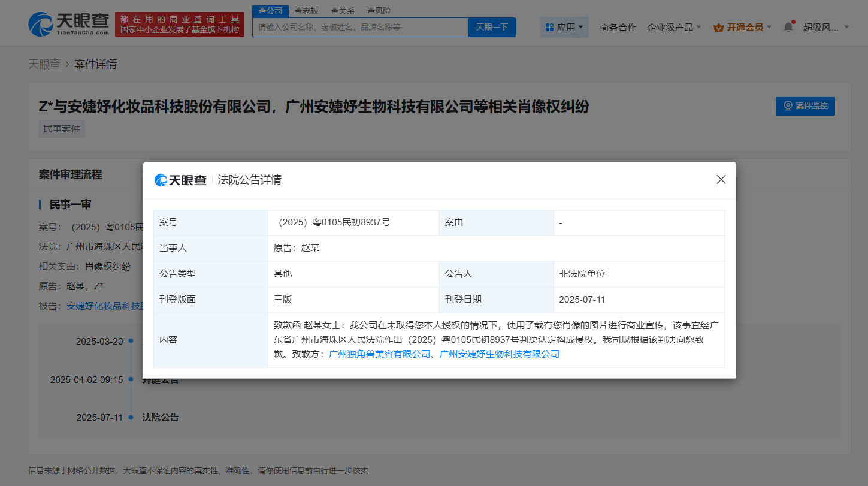Click the promotional banner beside the logo
Image resolution: width=868 pixels, height=486 pixels.
coord(180,25)
